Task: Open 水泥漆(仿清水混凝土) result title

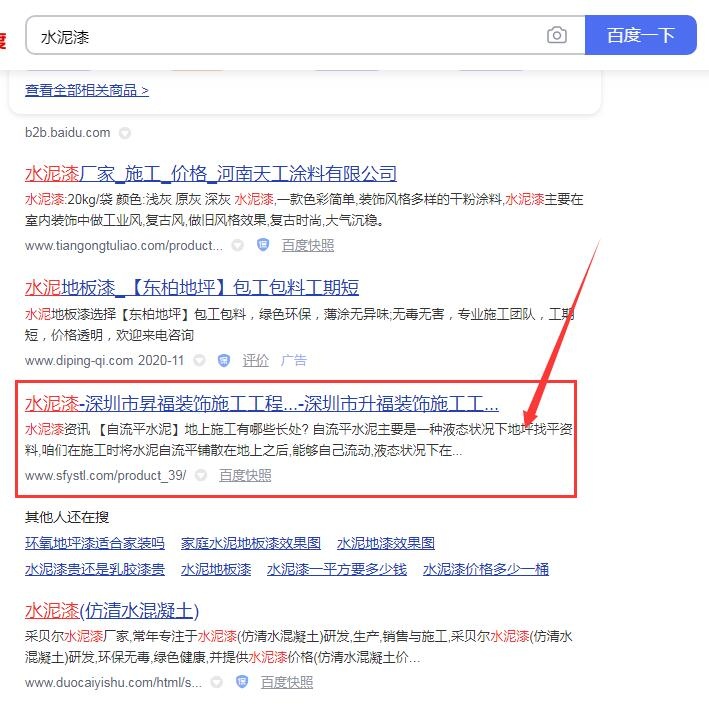Action: click(112, 610)
